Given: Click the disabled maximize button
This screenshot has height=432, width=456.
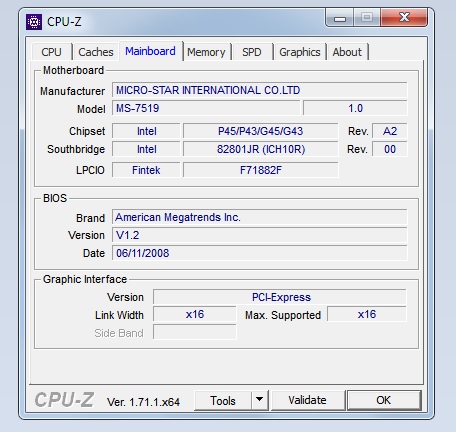Looking at the screenshot, I should (x=367, y=17).
